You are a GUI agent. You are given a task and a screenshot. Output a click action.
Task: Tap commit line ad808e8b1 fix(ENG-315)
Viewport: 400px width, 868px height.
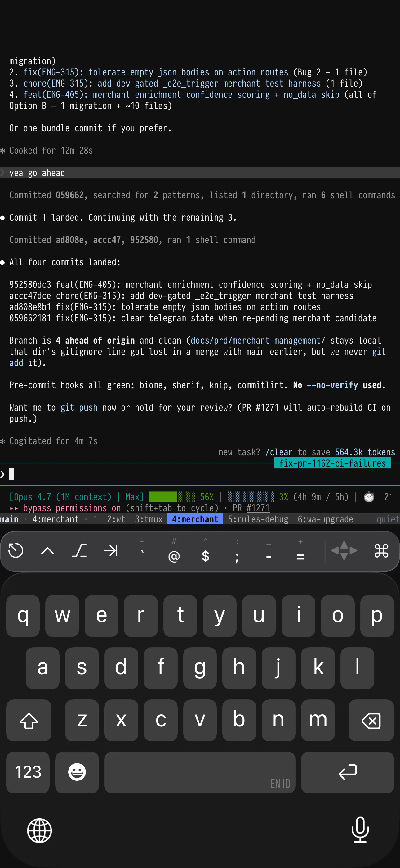tap(165, 307)
